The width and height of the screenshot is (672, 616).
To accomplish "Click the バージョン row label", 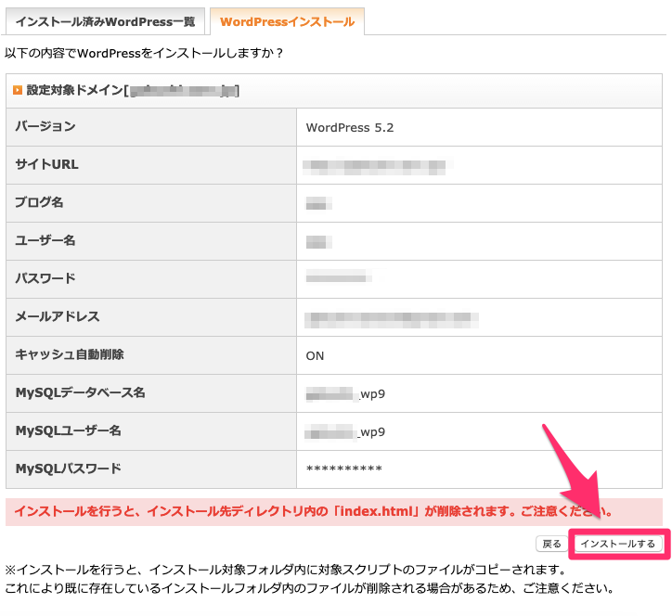I will (x=45, y=126).
